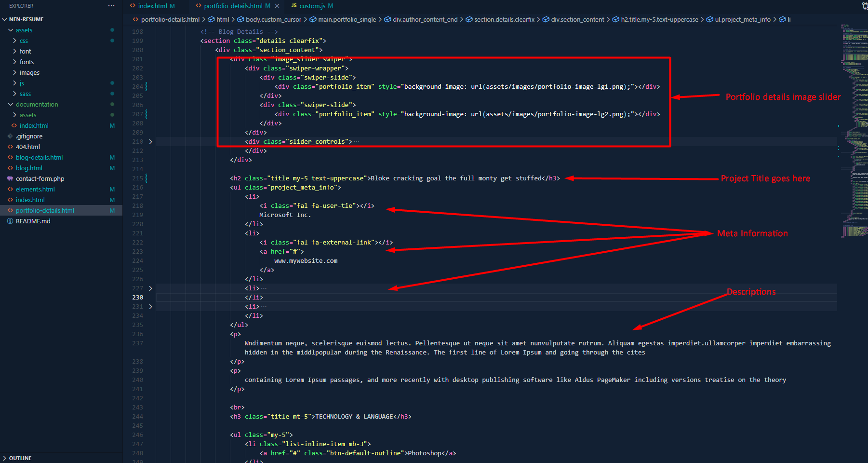Collapse the NEN-RESUME root folder
868x463 pixels.
[x=5, y=19]
